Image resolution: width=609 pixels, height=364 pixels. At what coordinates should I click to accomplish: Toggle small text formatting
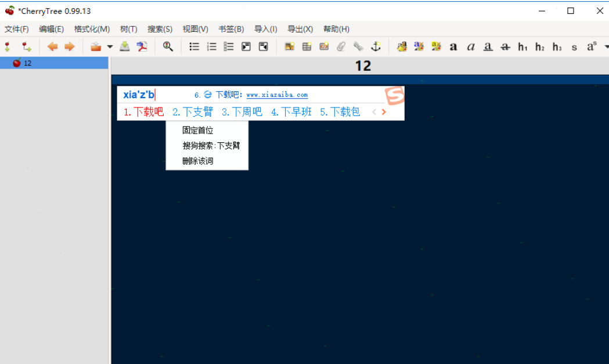tap(574, 48)
